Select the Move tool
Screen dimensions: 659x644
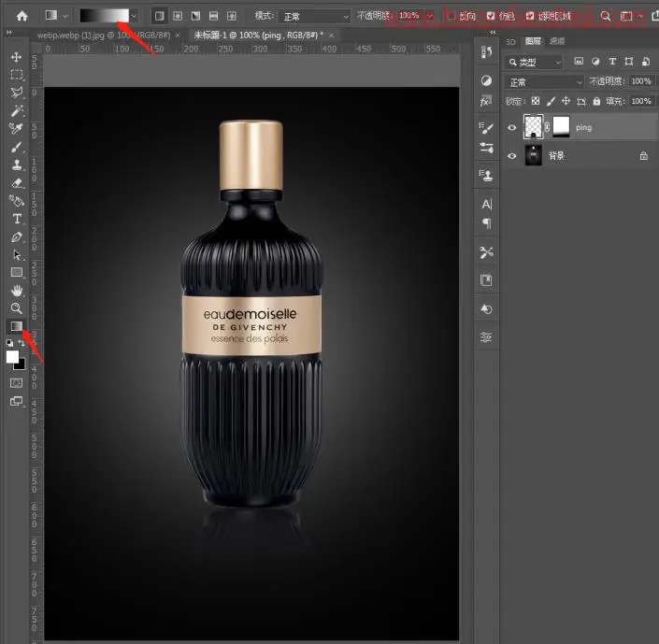17,57
